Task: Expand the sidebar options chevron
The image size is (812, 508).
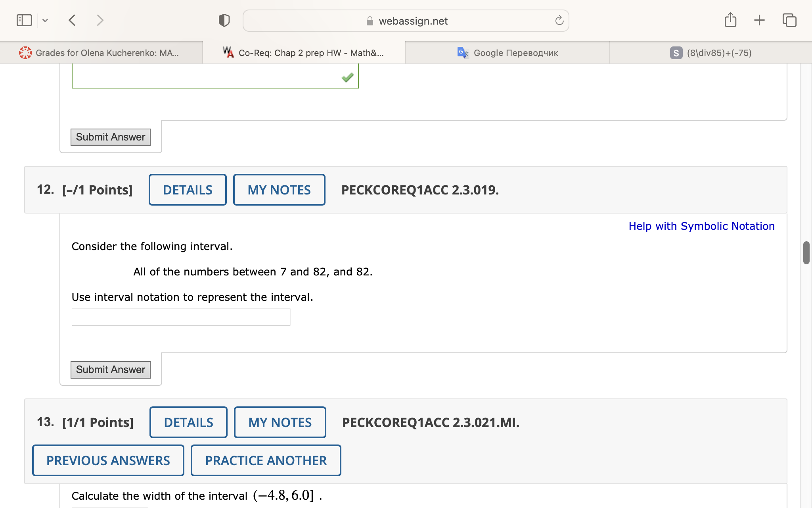Action: pos(45,20)
